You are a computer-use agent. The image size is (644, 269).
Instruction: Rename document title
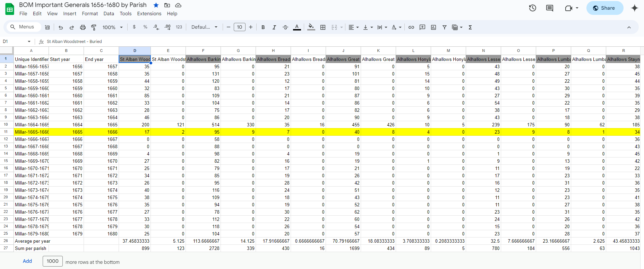[x=83, y=5]
